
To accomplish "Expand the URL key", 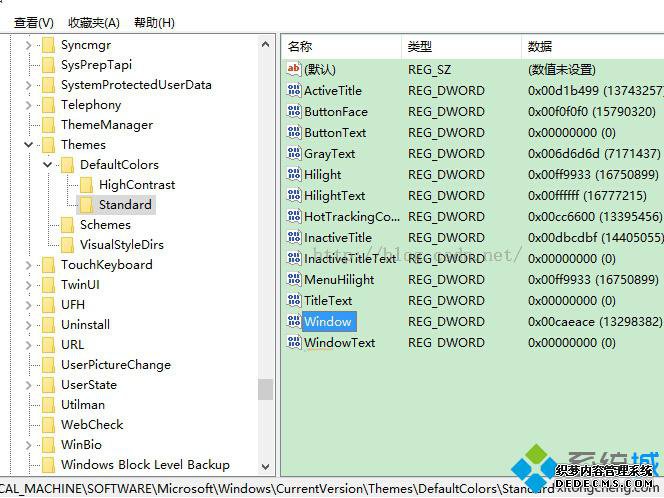I will [x=28, y=345].
